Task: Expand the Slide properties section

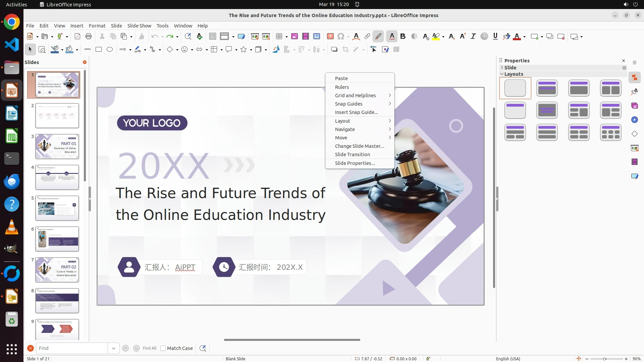Action: (x=502, y=68)
